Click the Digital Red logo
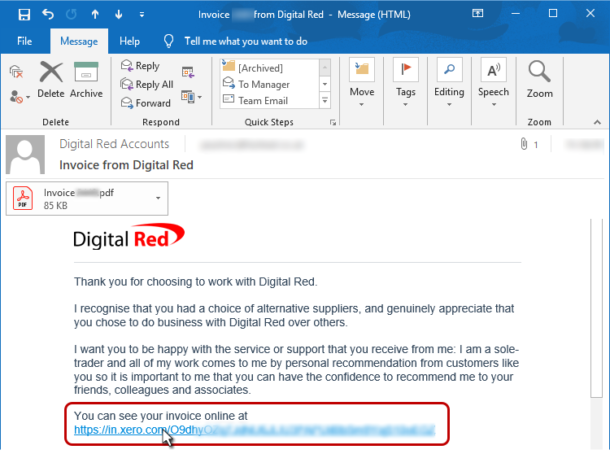Image resolution: width=610 pixels, height=454 pixels. tap(129, 236)
